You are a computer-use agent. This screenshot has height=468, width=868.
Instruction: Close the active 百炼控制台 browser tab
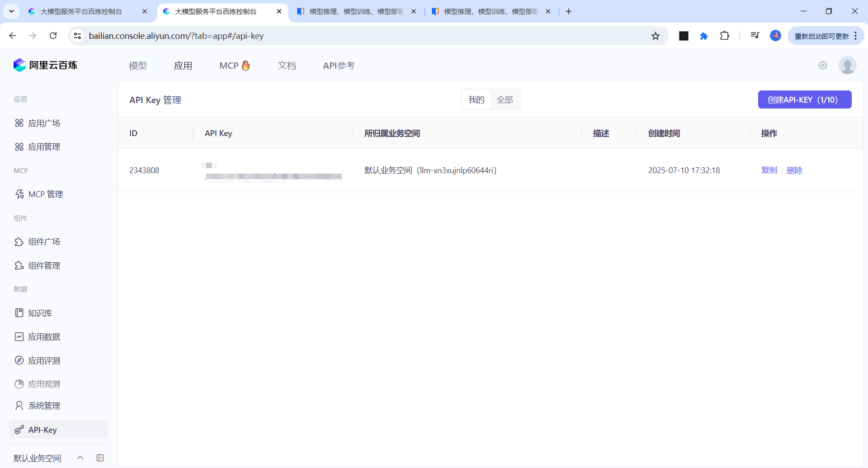(x=279, y=11)
